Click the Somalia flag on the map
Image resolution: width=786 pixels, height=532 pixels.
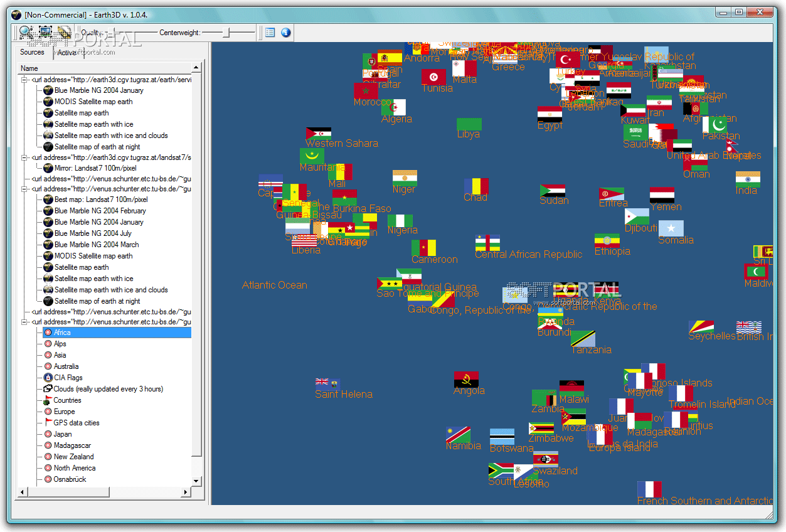[x=671, y=228]
